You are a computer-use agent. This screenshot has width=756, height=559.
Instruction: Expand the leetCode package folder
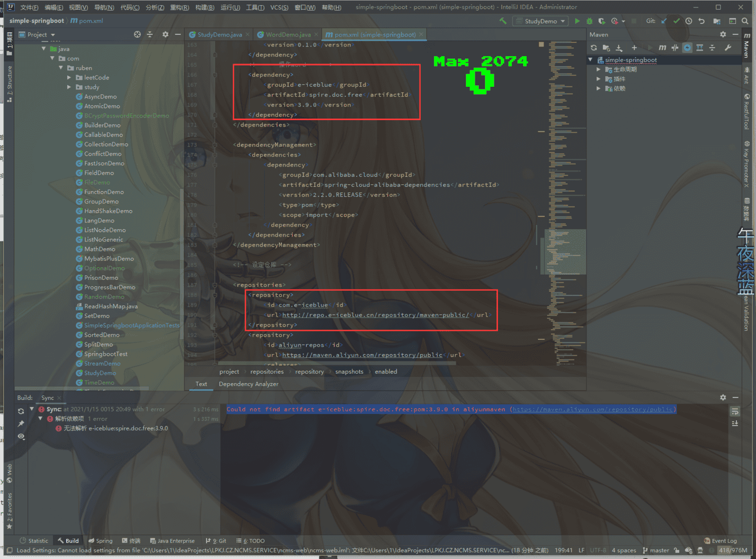point(69,77)
